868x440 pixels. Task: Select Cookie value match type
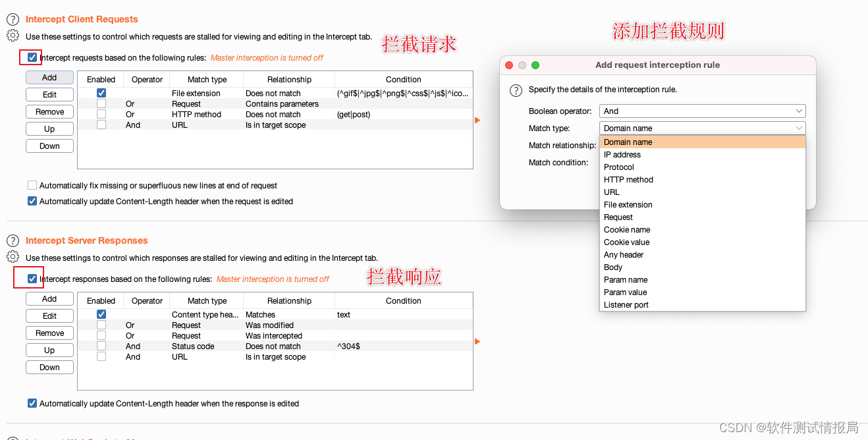click(703, 242)
